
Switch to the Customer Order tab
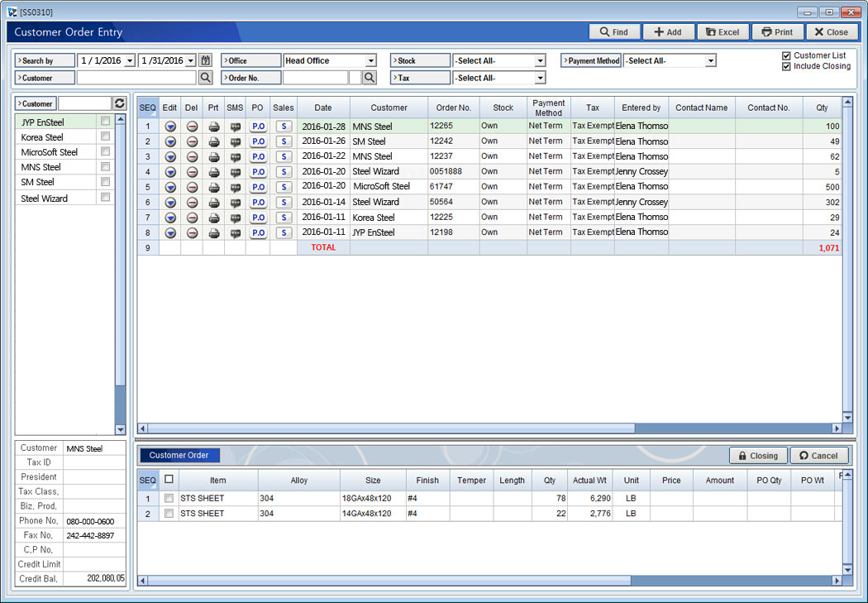tap(179, 455)
